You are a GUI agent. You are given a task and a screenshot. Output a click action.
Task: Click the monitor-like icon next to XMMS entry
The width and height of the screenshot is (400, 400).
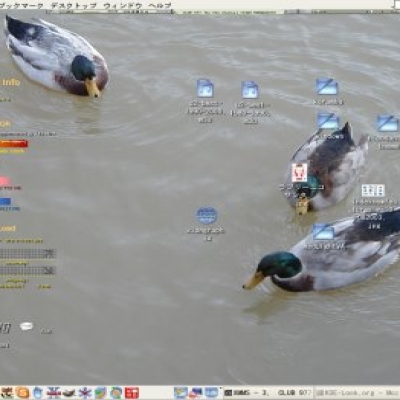(211, 393)
